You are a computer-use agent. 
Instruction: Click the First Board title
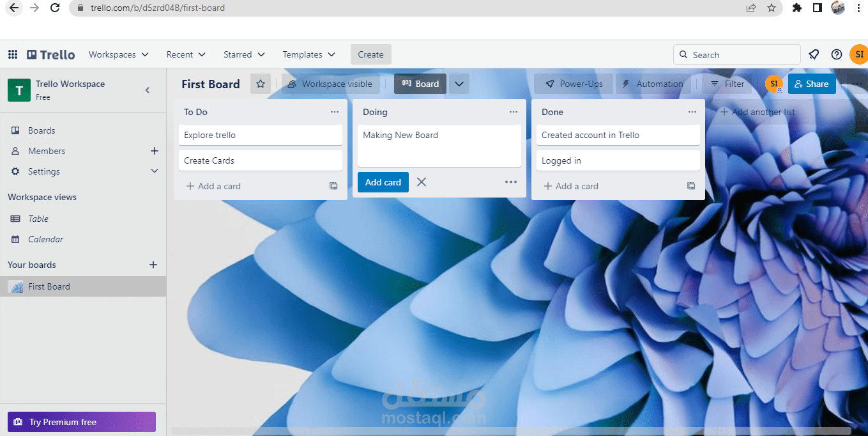click(211, 84)
